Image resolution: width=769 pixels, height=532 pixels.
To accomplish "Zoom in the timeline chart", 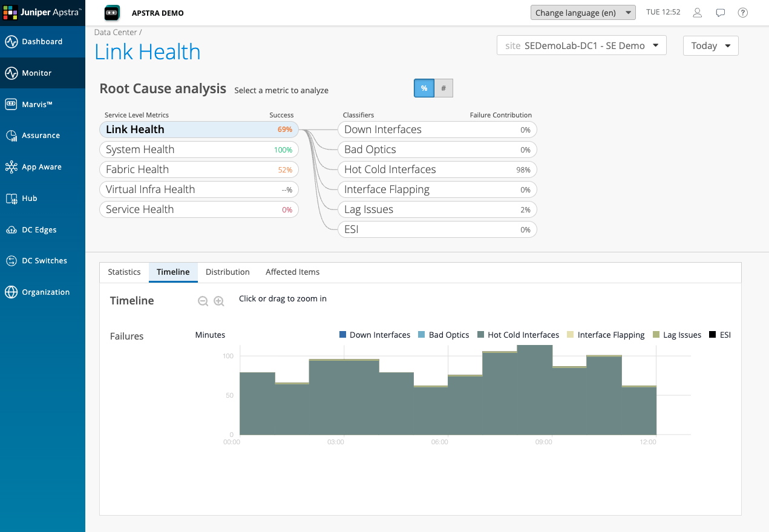I will pos(219,301).
